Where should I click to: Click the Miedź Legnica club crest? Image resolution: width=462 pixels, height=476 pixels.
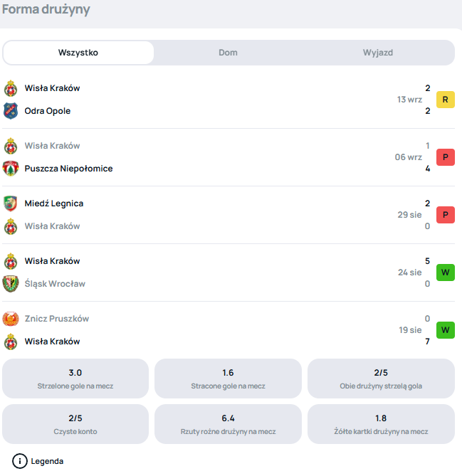(x=11, y=203)
